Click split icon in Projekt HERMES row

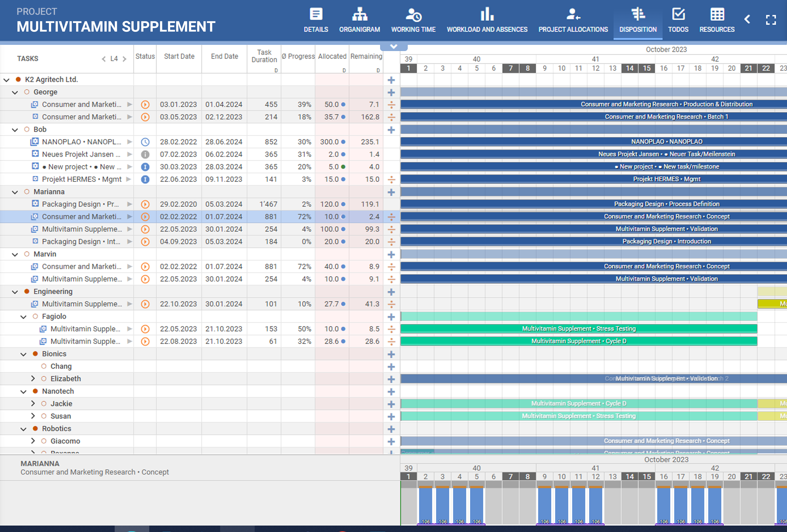391,179
